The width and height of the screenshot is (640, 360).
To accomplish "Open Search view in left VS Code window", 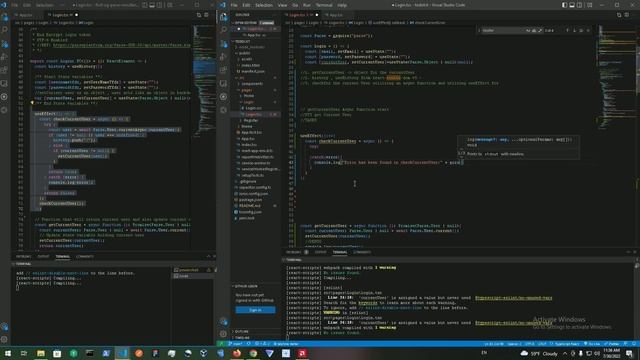I will [x=4, y=30].
